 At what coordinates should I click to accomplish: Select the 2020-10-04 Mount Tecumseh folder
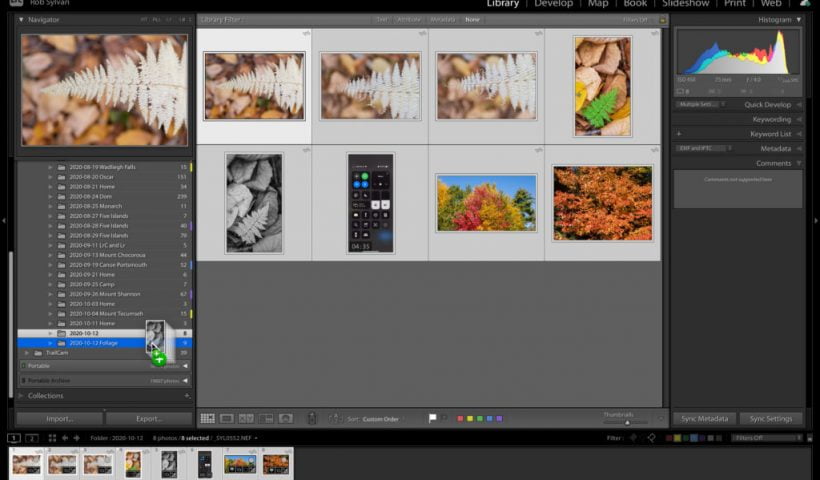coord(106,313)
